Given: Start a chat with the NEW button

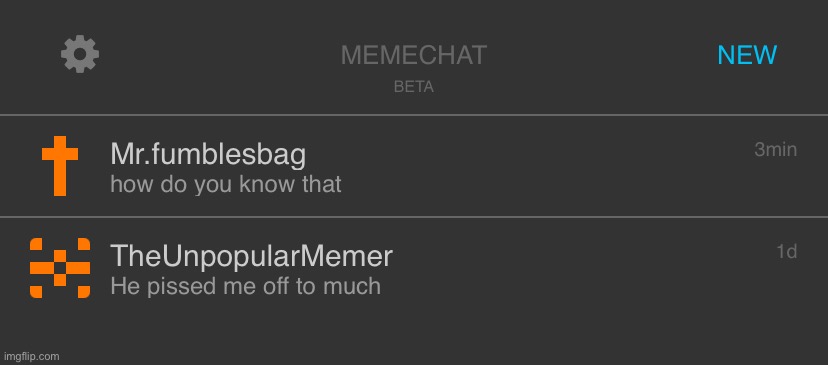Looking at the screenshot, I should [x=747, y=55].
